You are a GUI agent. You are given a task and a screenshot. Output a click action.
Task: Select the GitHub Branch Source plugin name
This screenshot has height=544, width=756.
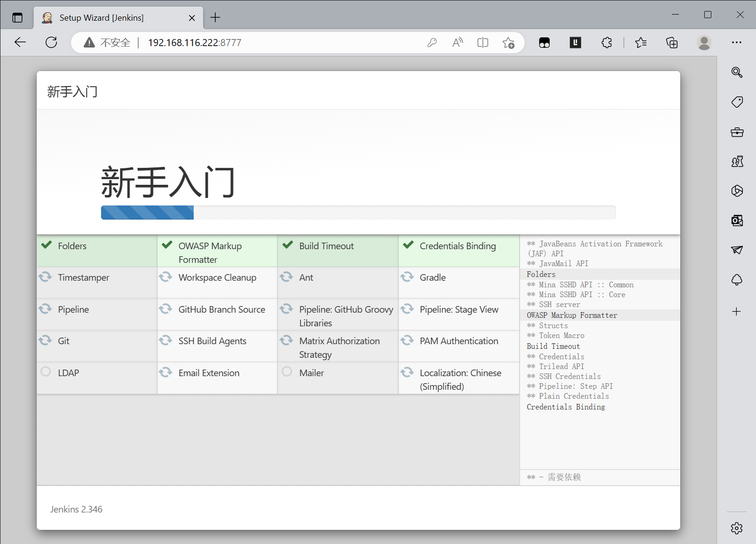(222, 310)
